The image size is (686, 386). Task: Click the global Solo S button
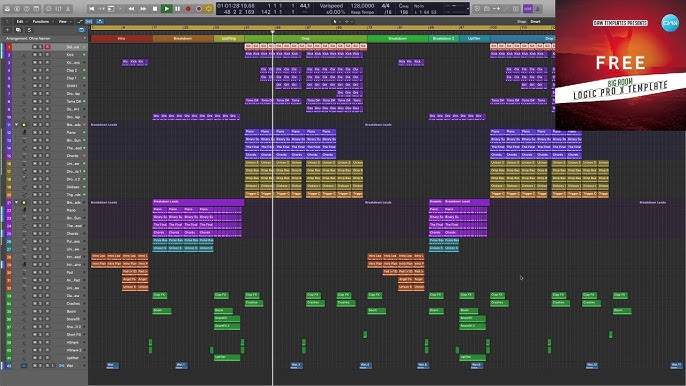[x=29, y=30]
